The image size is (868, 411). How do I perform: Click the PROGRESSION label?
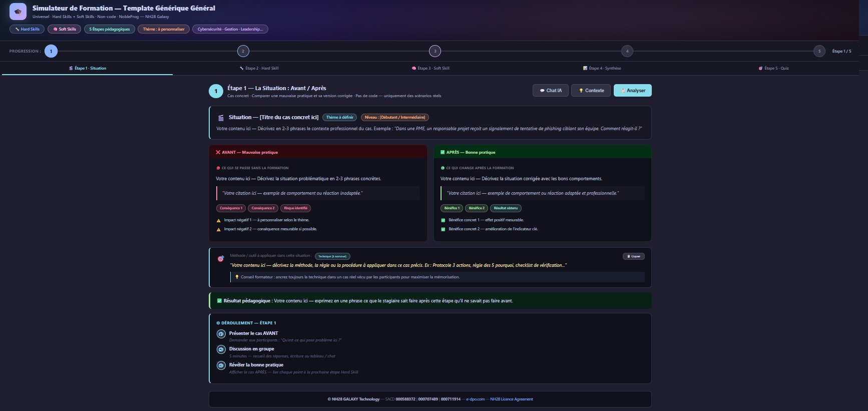pos(25,51)
